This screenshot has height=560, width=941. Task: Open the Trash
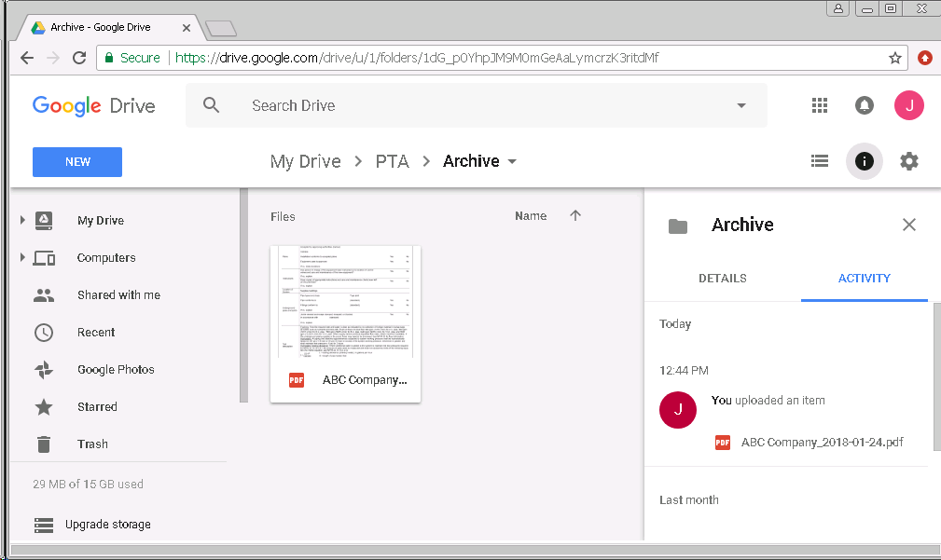coord(92,444)
